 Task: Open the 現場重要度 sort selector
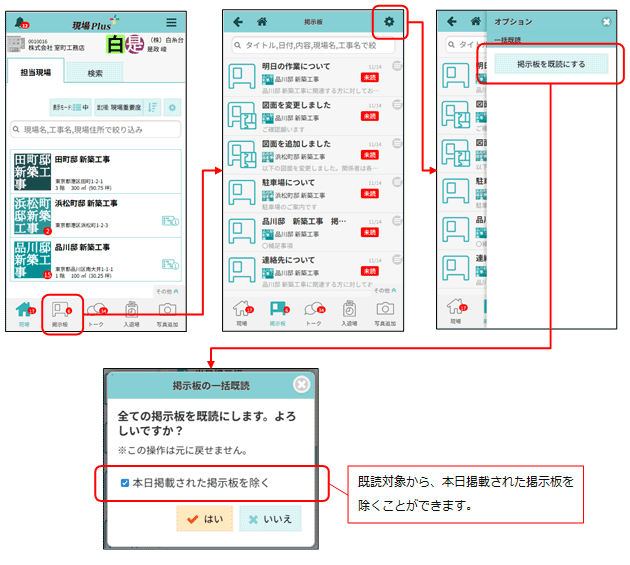click(x=119, y=107)
